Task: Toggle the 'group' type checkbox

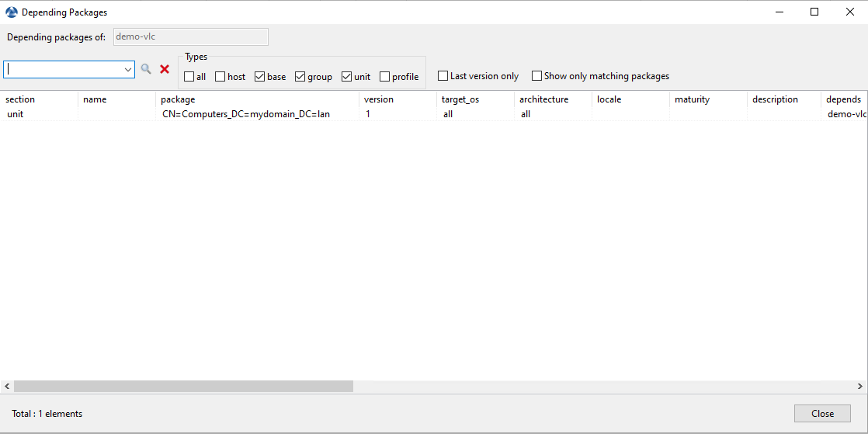Action: tap(300, 77)
